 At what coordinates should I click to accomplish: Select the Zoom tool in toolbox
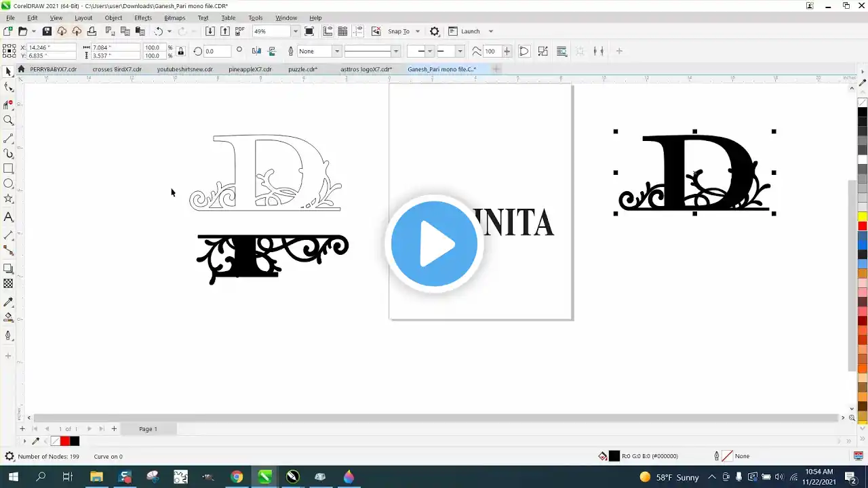click(x=9, y=120)
